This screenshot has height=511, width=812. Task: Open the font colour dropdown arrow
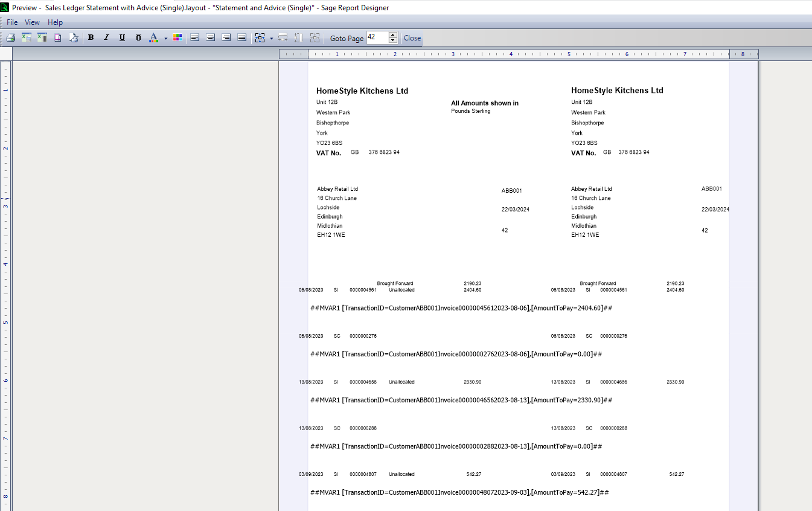[165, 38]
